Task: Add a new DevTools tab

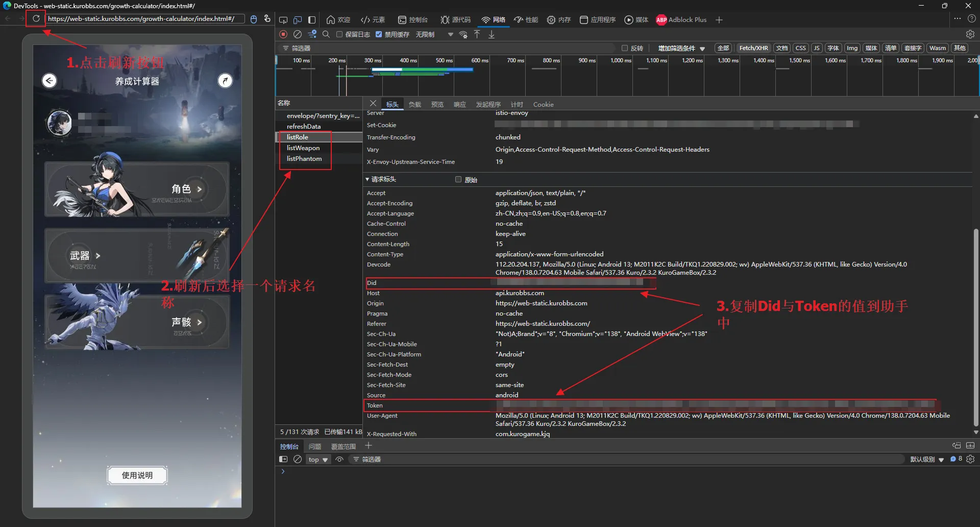Action: (719, 20)
